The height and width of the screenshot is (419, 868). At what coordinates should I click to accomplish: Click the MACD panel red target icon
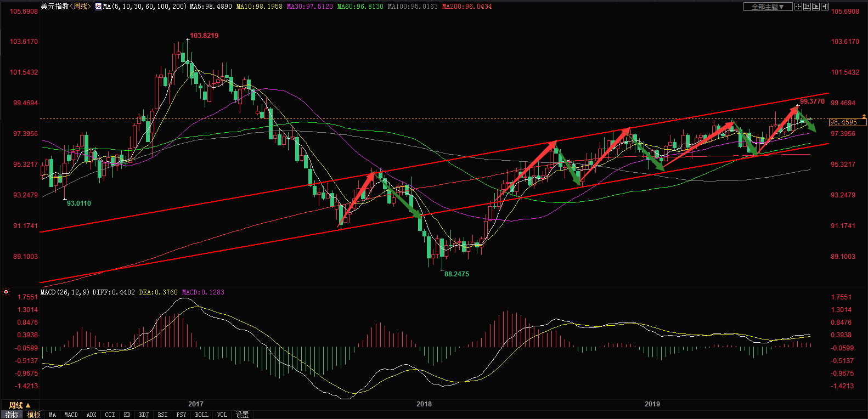(x=6, y=292)
